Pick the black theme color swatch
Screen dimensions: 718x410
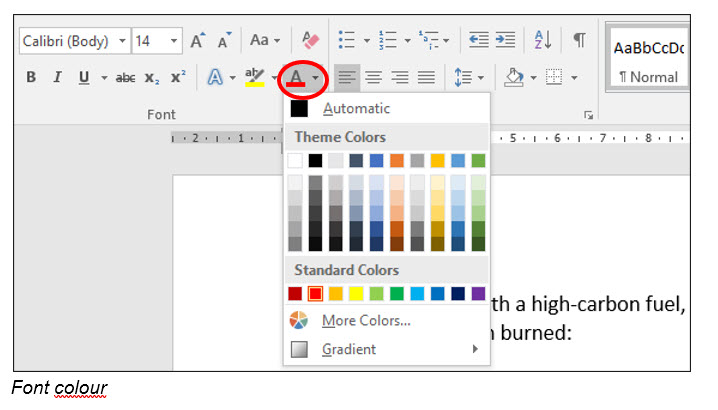[x=315, y=161]
